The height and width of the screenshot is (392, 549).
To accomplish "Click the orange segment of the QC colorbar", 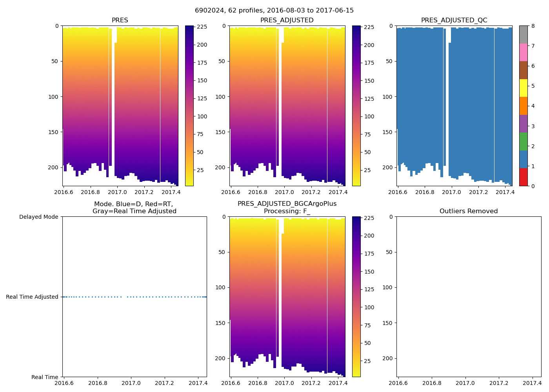I will [x=523, y=106].
